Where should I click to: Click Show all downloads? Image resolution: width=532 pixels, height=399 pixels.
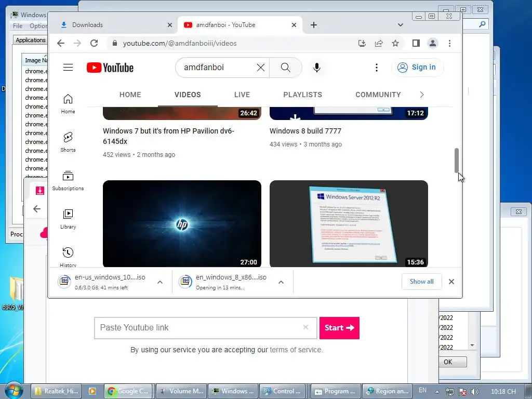coord(422,282)
